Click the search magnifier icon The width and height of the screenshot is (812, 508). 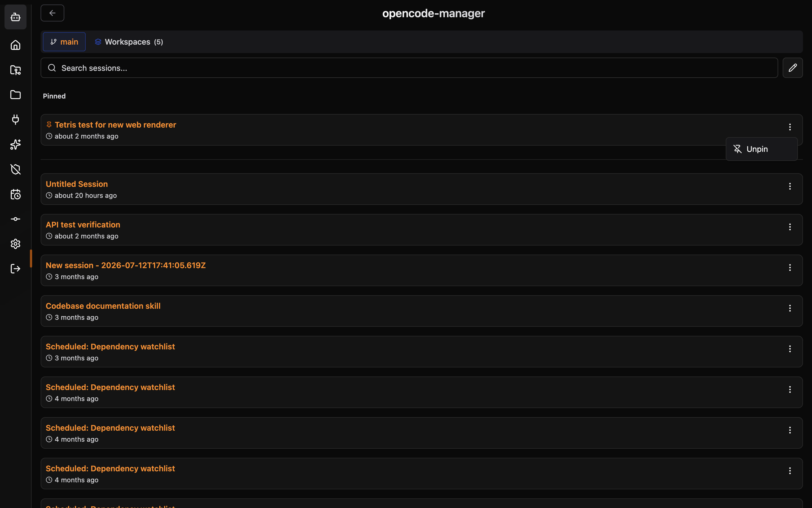[x=52, y=68]
